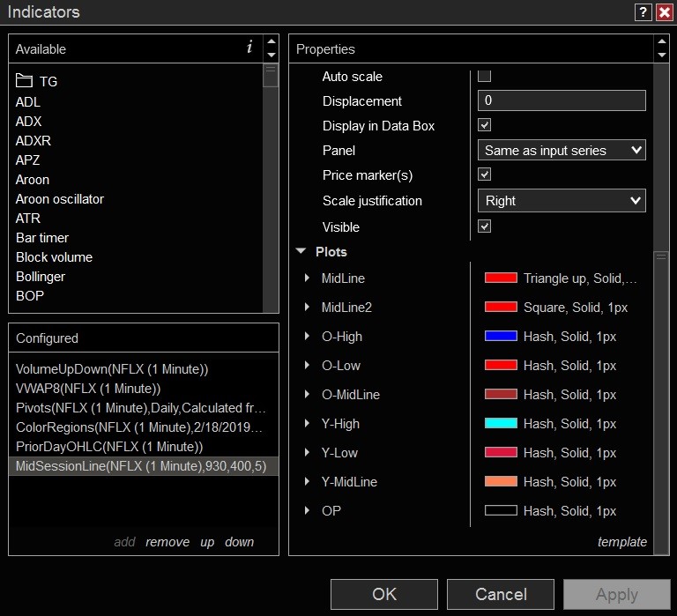Viewport: 677px width, 616px height.
Task: Expand the MidLine plot
Action: [x=307, y=278]
